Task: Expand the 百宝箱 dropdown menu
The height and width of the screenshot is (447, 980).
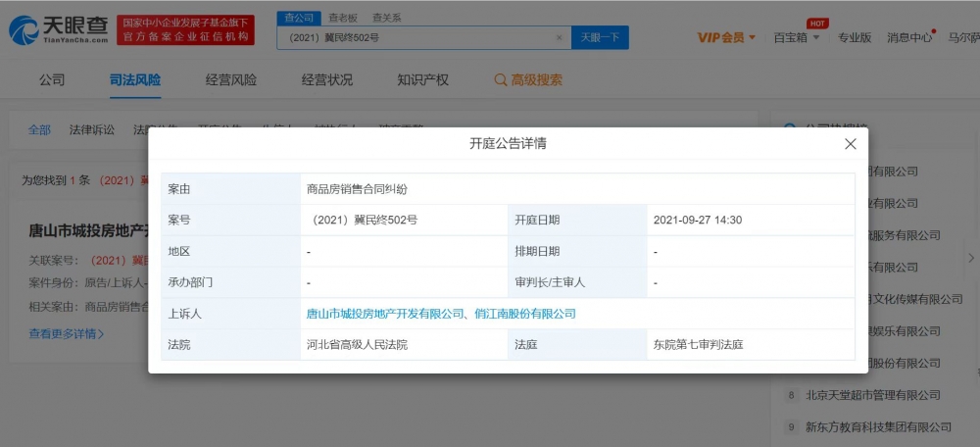Action: click(x=796, y=37)
